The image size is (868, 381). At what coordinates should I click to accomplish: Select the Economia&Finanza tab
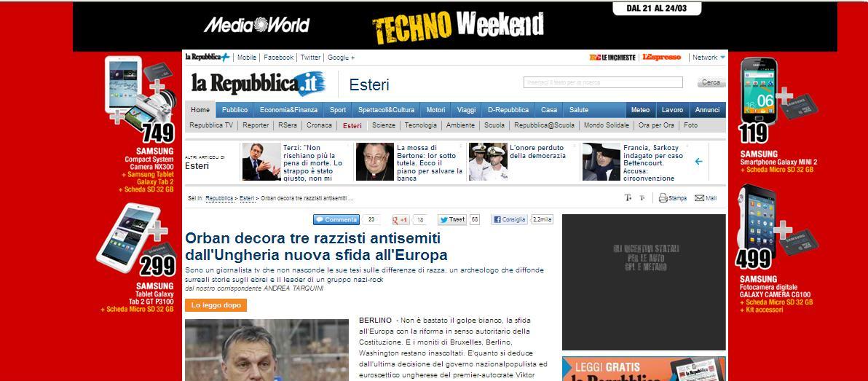point(288,110)
